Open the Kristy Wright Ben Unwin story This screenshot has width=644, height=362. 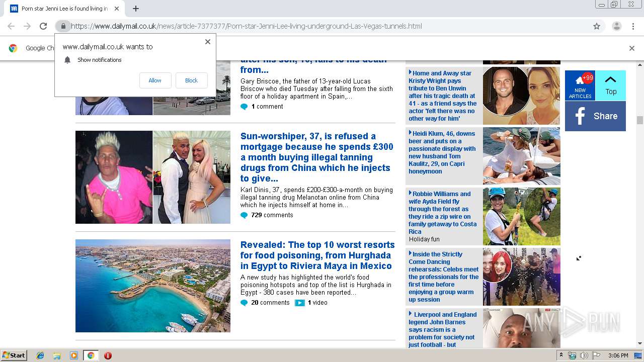tap(443, 96)
